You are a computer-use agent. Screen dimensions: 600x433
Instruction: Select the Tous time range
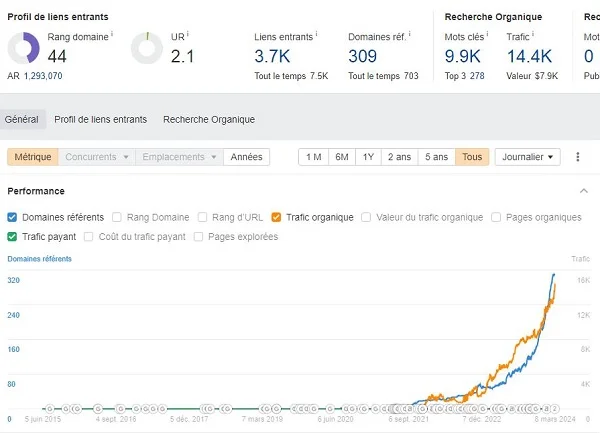click(x=472, y=157)
